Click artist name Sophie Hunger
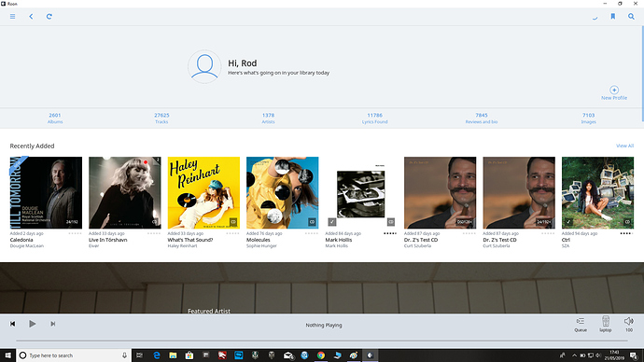This screenshot has width=644, height=362. pyautogui.click(x=261, y=246)
